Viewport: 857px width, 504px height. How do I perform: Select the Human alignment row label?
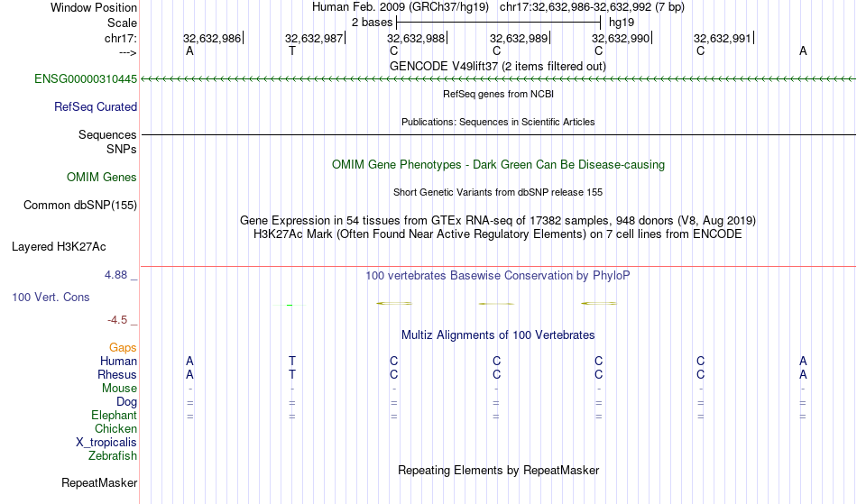point(118,362)
